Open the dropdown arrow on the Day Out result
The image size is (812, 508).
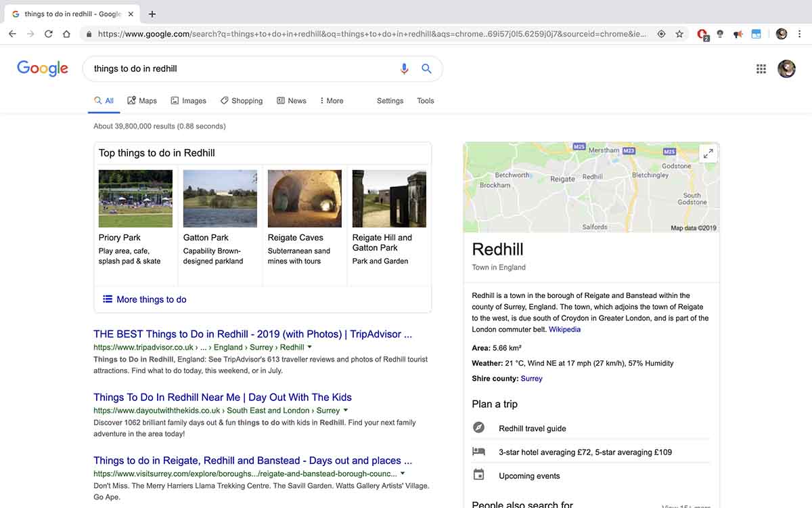click(x=345, y=410)
